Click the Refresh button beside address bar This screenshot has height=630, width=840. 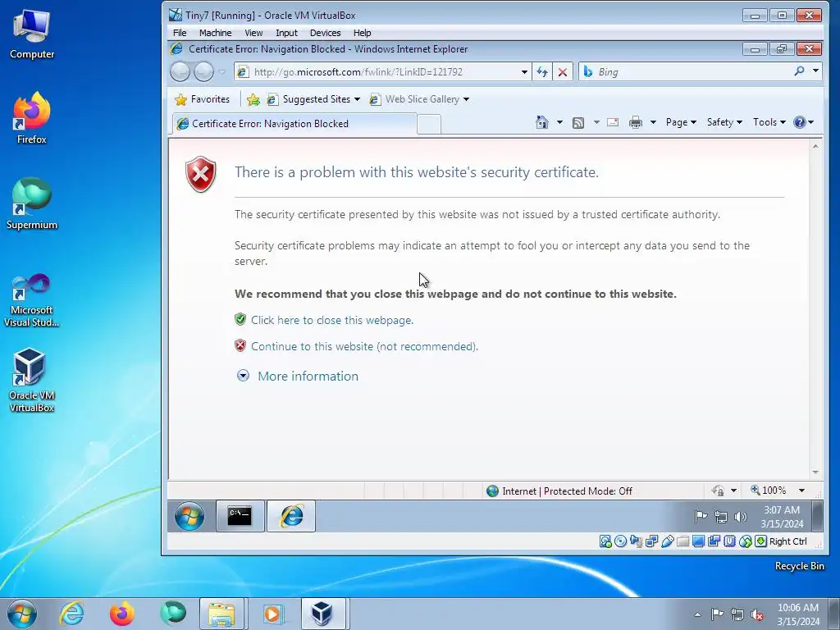542,72
